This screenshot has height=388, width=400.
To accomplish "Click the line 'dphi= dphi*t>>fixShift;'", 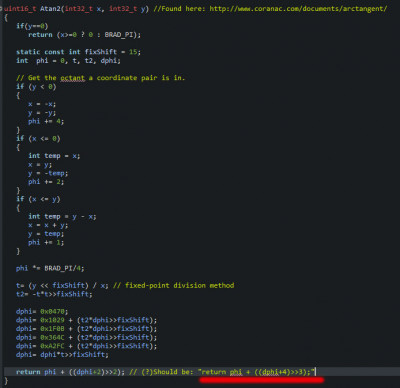I will pyautogui.click(x=62, y=355).
